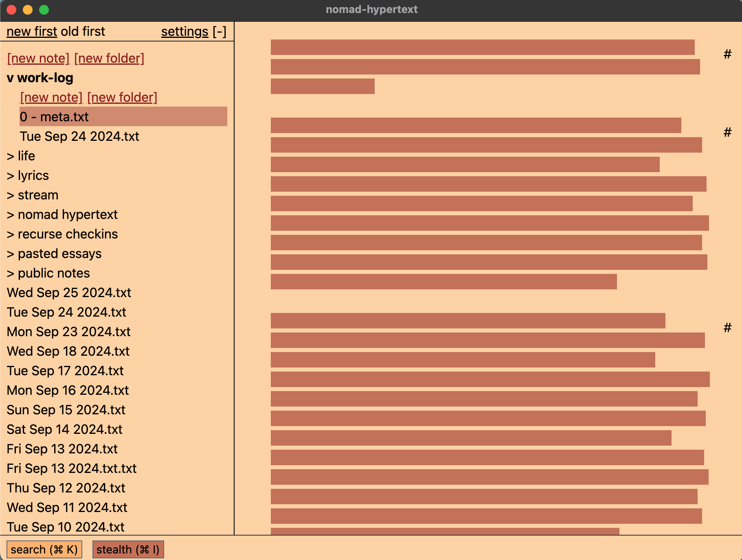This screenshot has width=742, height=560.
Task: Collapse the work-log folder
Action: [x=40, y=78]
